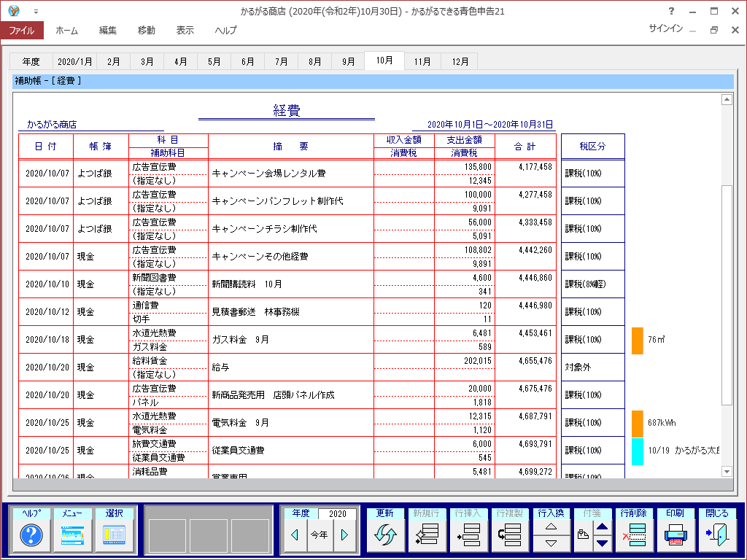The image size is (747, 560).
Task: Click the cyan sticky for 従業員交通費 row
Action: tap(638, 451)
